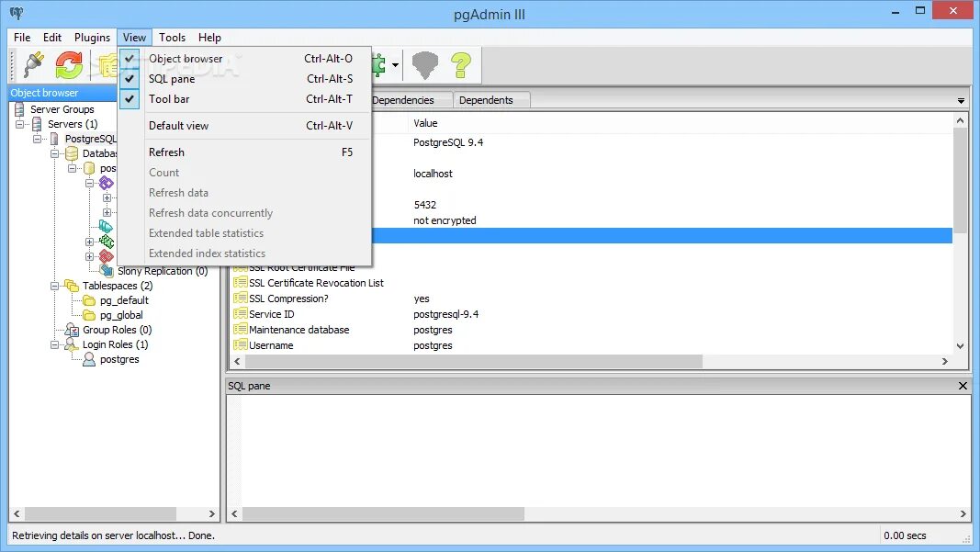
Task: Close the open View menu
Action: [134, 38]
